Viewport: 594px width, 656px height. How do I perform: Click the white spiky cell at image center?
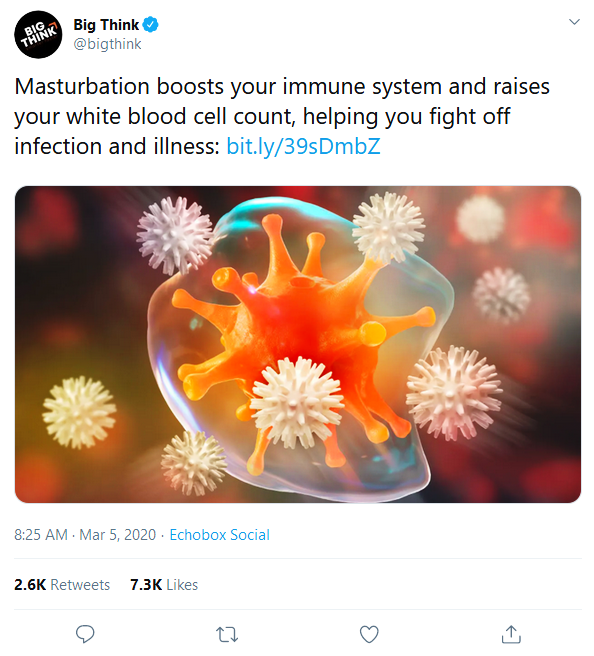click(x=297, y=402)
